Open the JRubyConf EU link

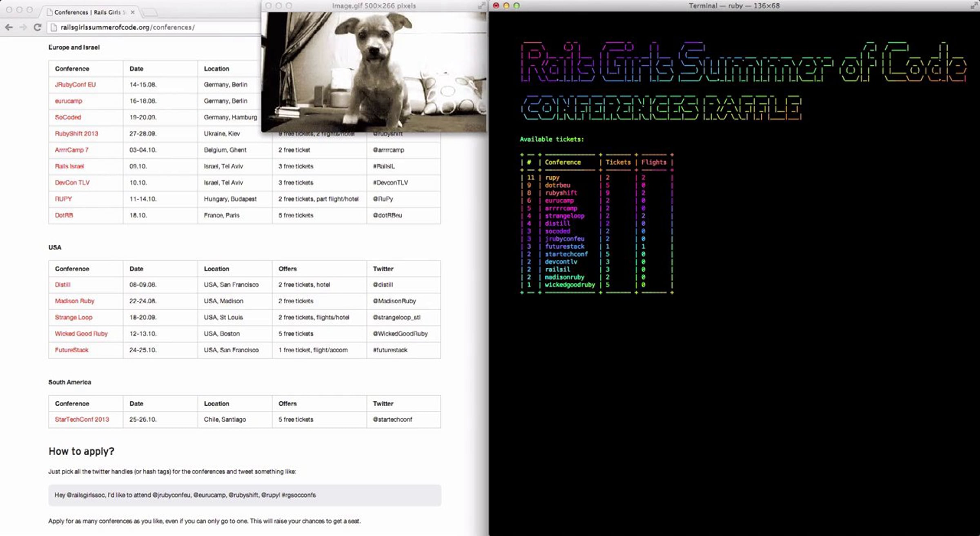(75, 85)
